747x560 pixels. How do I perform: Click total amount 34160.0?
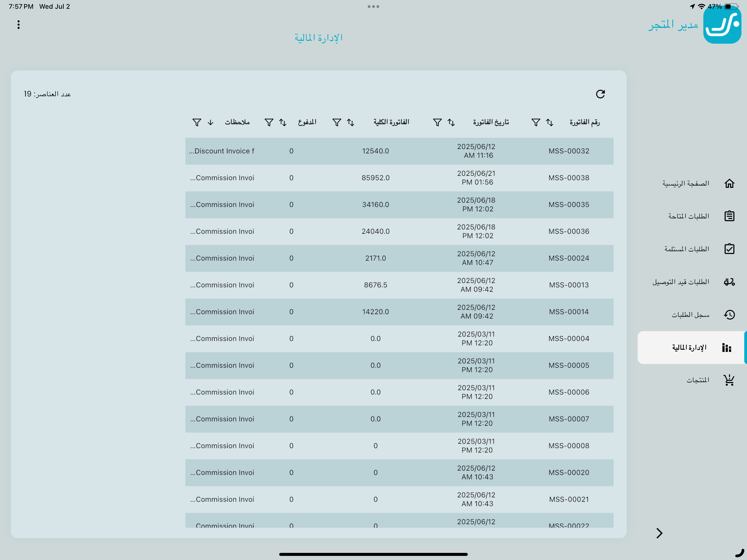point(375,205)
